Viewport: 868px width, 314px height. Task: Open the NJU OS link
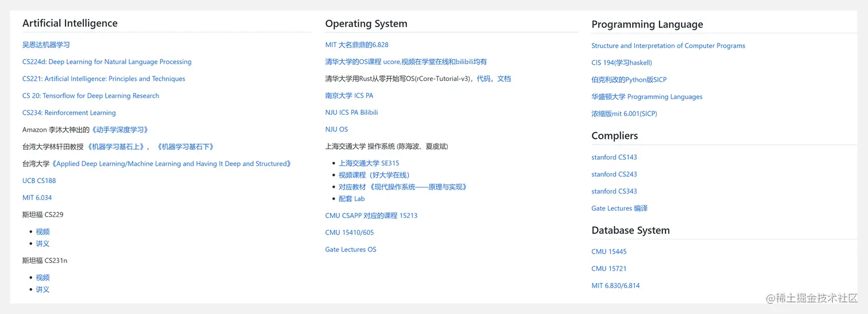coord(336,130)
